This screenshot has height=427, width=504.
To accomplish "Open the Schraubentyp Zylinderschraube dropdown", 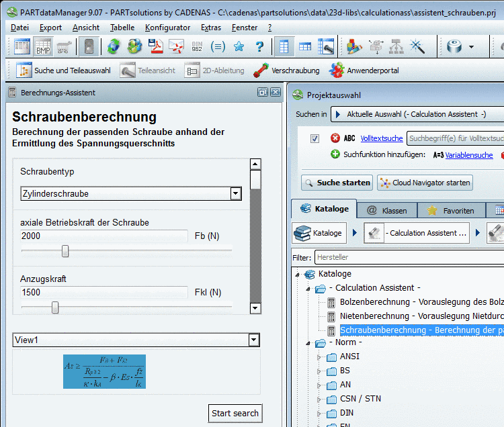I will 236,193.
